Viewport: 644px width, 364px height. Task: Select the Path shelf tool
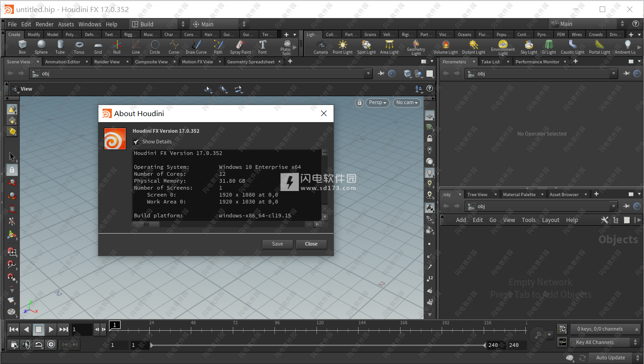218,47
